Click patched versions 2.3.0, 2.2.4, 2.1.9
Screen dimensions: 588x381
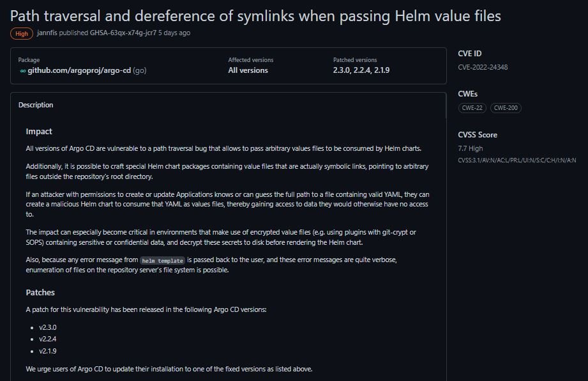pyautogui.click(x=361, y=70)
